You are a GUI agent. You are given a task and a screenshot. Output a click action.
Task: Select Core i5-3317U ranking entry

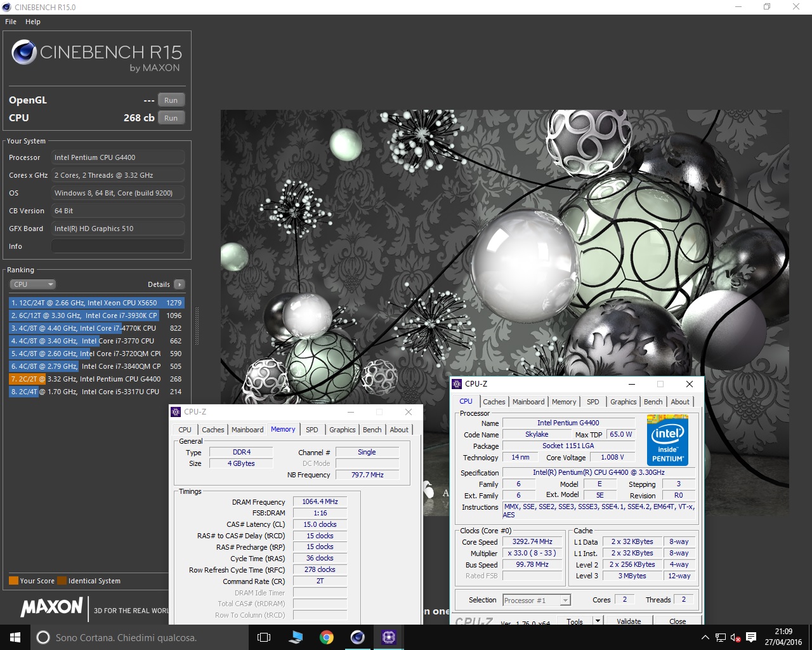[x=96, y=392]
